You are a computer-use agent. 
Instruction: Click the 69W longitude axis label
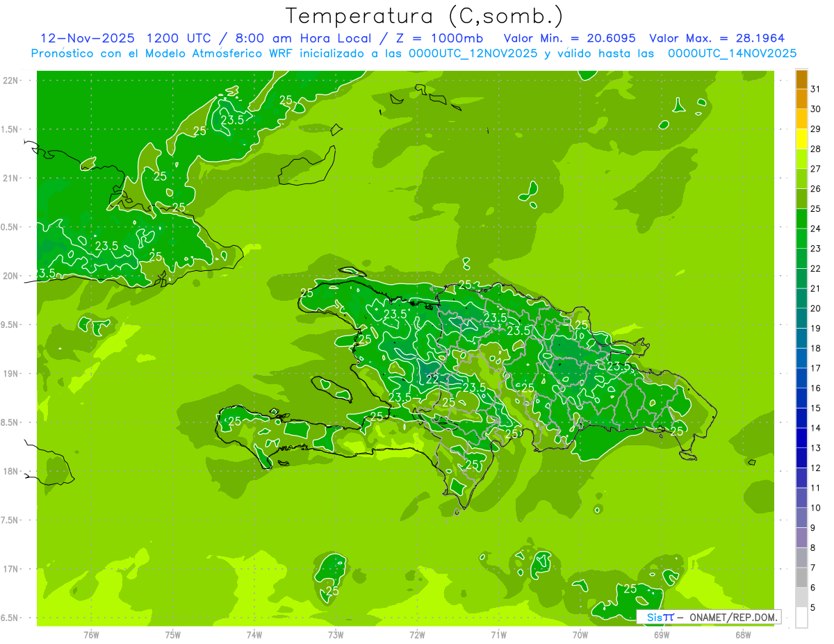click(x=662, y=635)
